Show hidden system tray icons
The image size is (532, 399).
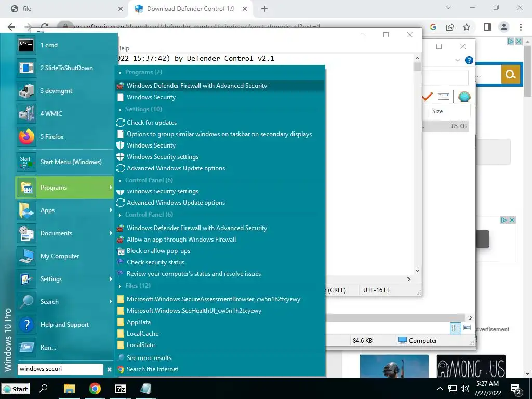(x=440, y=389)
